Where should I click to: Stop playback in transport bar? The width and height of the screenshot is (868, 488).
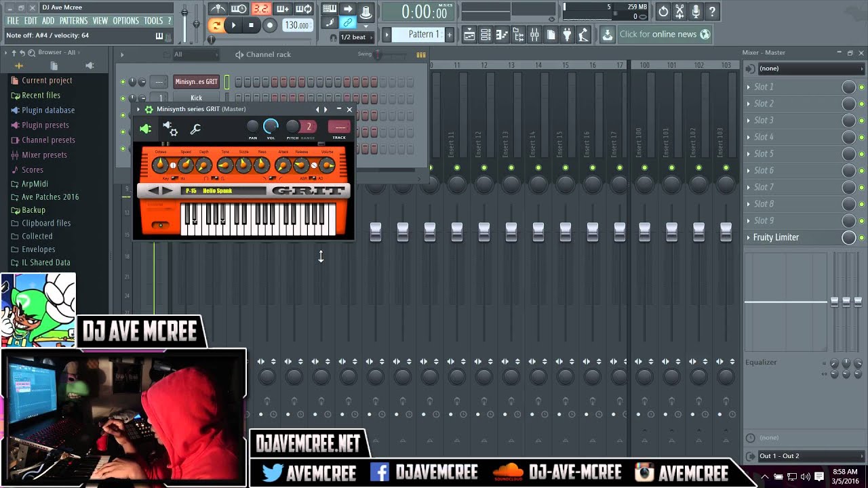[x=251, y=25]
